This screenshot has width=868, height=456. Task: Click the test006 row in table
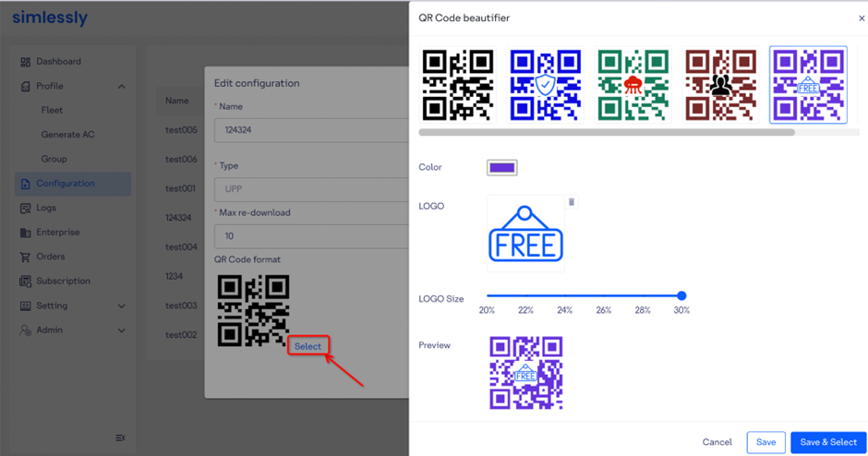181,160
